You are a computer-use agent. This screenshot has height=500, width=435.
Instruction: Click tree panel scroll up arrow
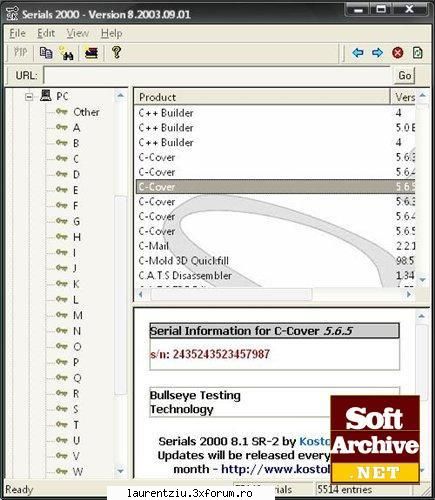tap(120, 96)
